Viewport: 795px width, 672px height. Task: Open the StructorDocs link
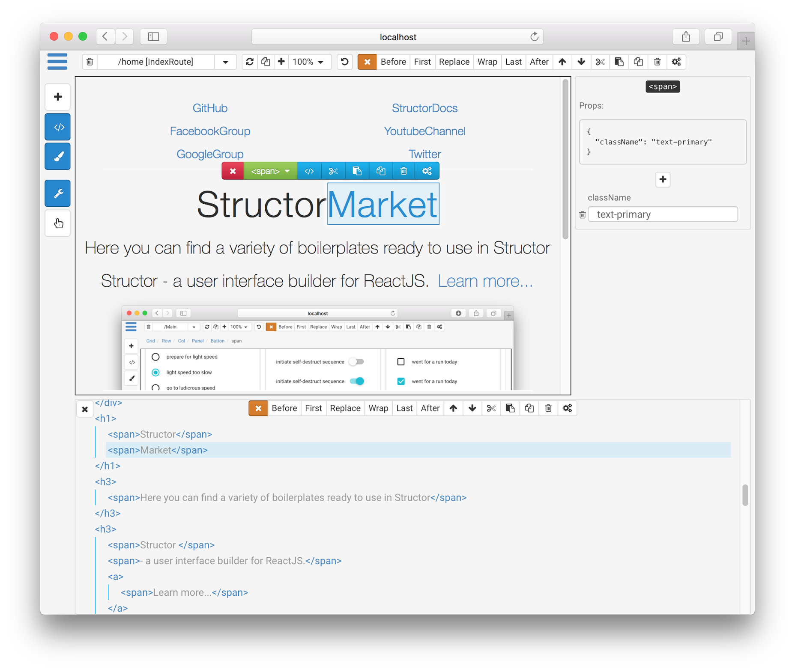(x=424, y=108)
